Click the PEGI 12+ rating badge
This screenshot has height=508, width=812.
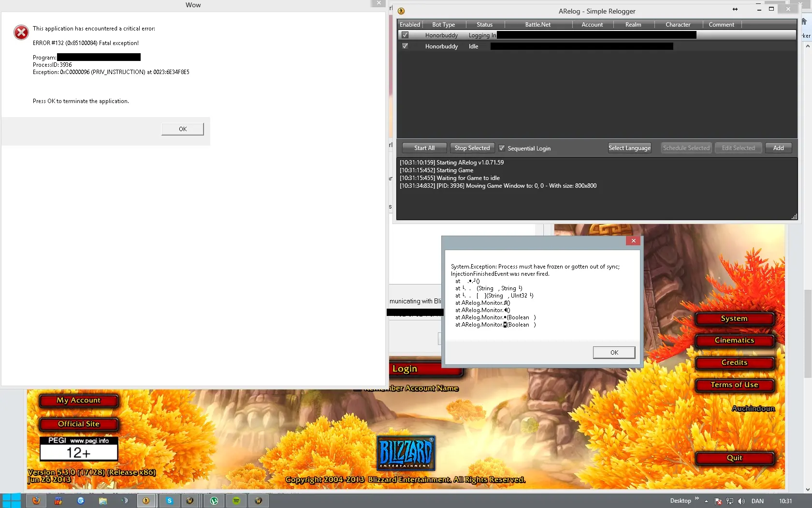[x=79, y=448]
